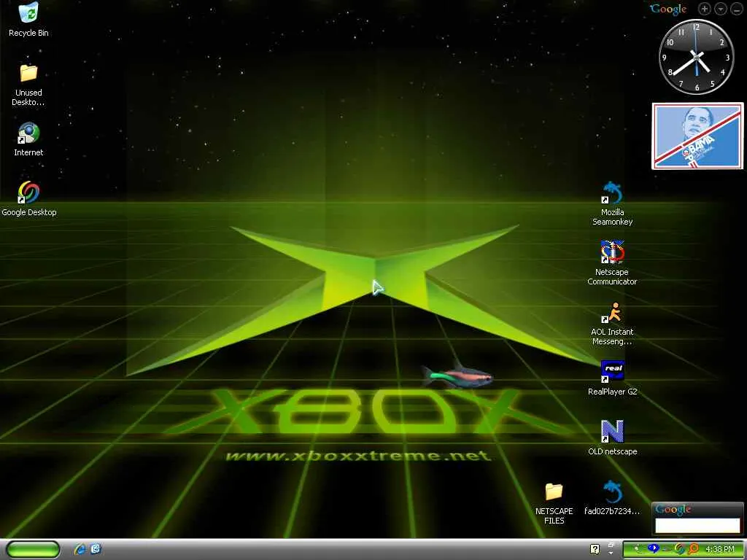
Task: Select the OLD netscape shortcut icon
Action: [612, 432]
